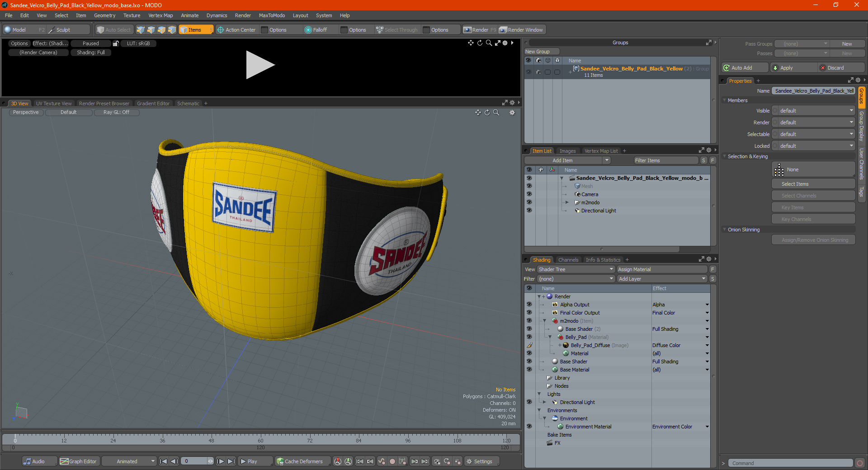Open the Add Layer dropdown
This screenshot has height=470, width=868.
(x=662, y=279)
